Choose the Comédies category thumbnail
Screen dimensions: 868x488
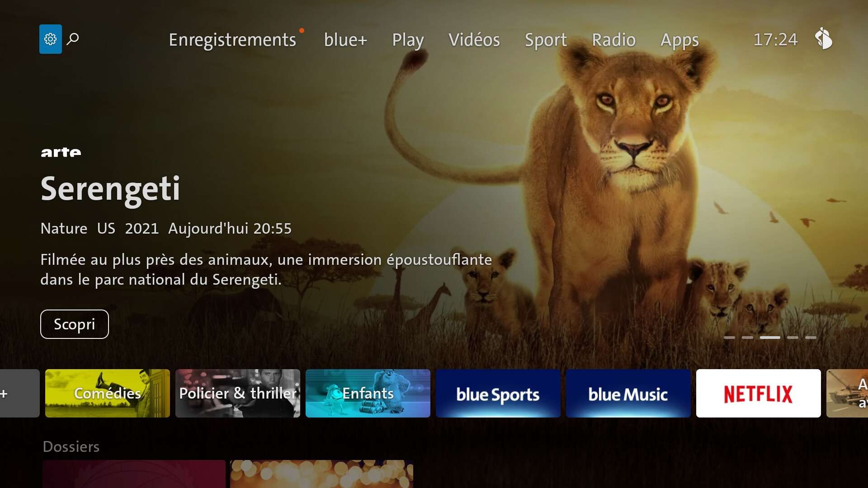[x=108, y=393]
